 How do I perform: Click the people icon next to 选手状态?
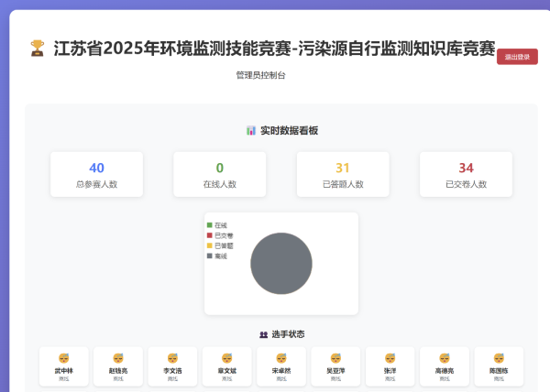click(264, 334)
